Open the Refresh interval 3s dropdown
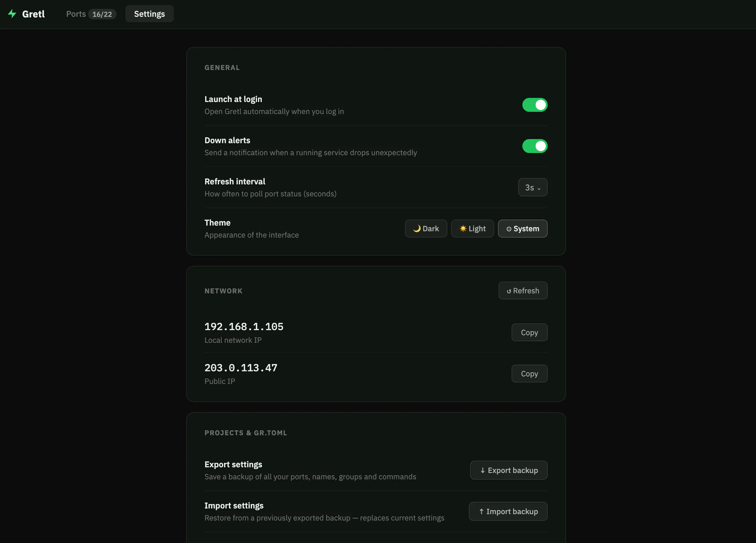Image resolution: width=756 pixels, height=543 pixels. (533, 188)
